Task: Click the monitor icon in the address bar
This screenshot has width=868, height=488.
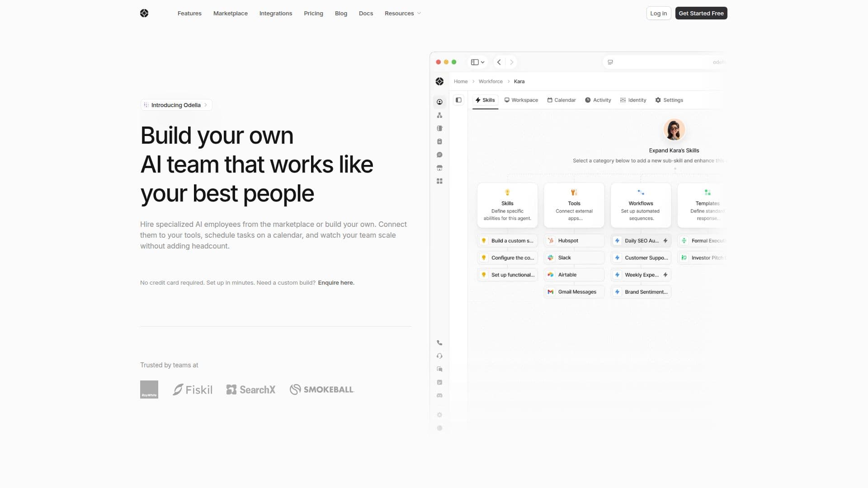Action: (x=610, y=62)
